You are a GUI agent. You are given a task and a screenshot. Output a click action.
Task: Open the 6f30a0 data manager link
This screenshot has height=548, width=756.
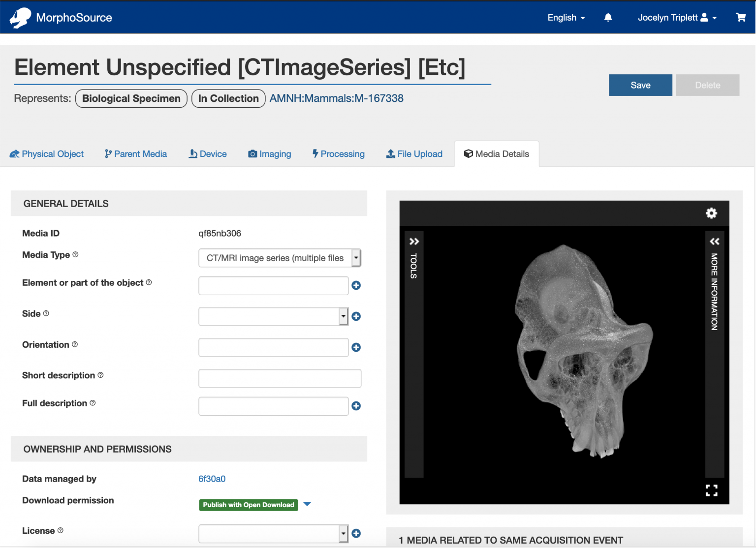pos(212,478)
